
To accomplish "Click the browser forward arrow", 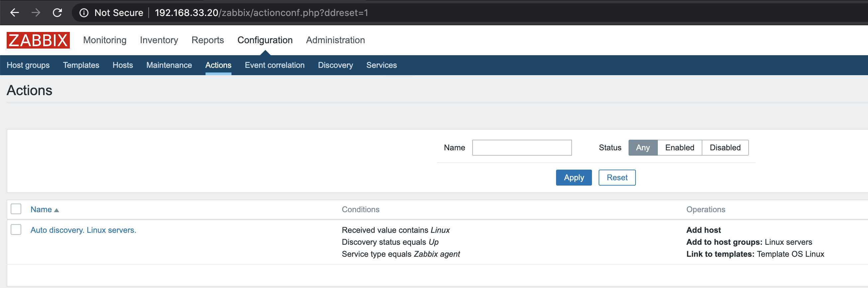I will 36,13.
